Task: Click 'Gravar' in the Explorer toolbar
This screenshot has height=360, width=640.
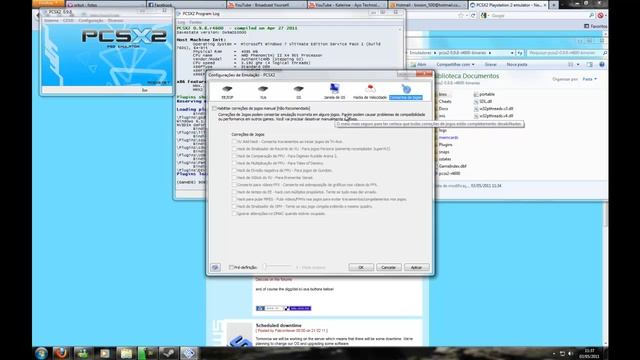Action: point(490,64)
